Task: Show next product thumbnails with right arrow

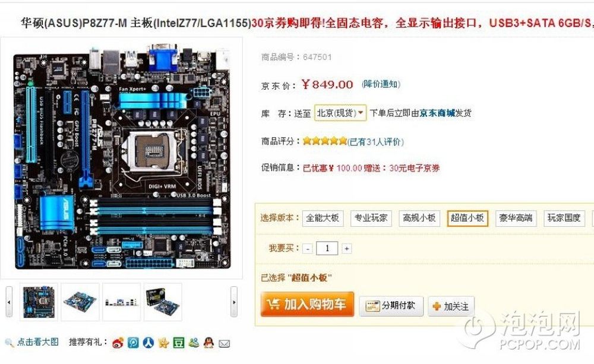Action: (x=234, y=302)
